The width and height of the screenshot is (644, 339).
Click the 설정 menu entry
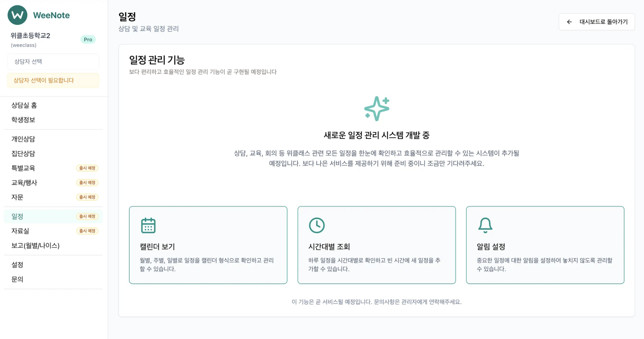click(17, 265)
